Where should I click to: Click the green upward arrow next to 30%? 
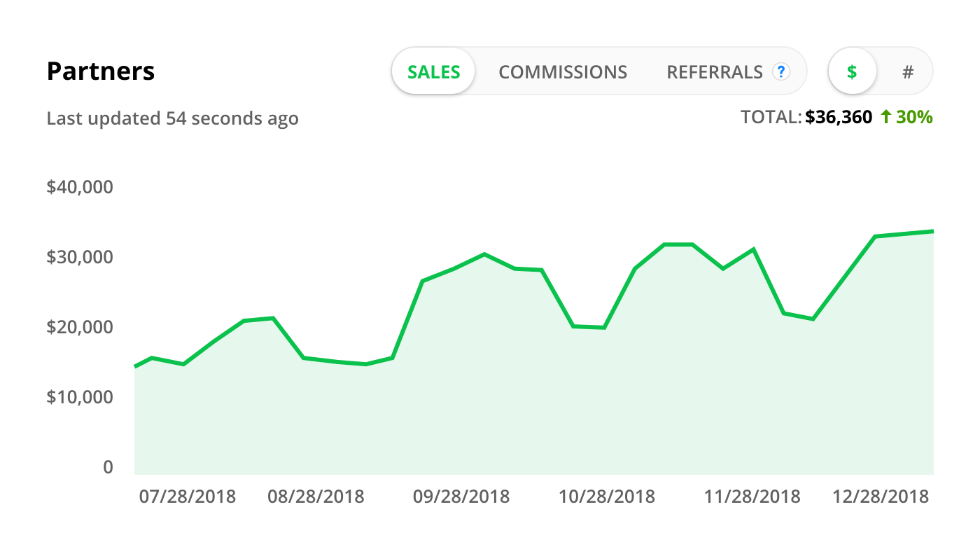click(x=887, y=118)
